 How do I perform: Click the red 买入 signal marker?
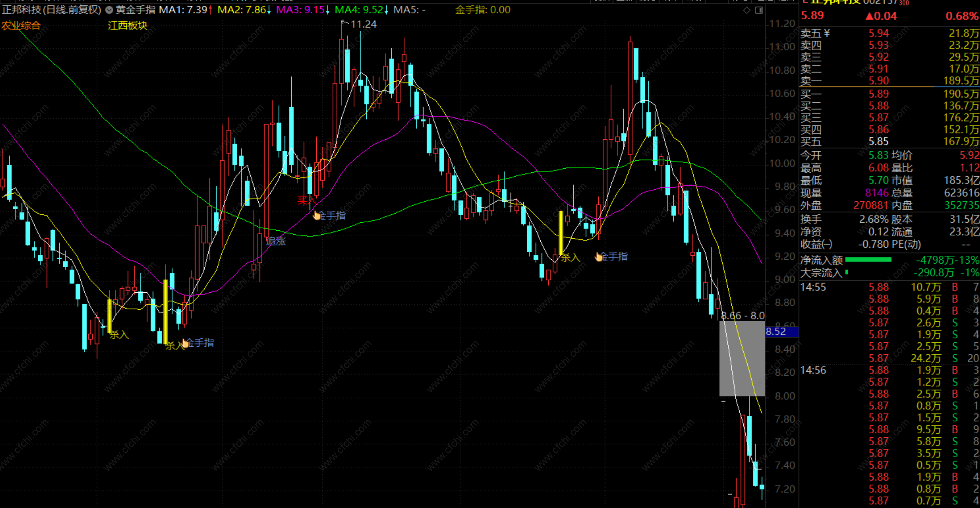(306, 201)
